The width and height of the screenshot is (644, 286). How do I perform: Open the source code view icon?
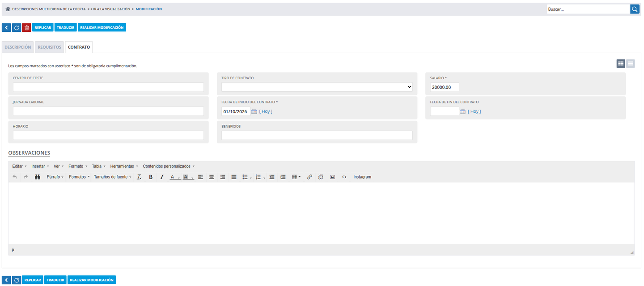point(344,177)
